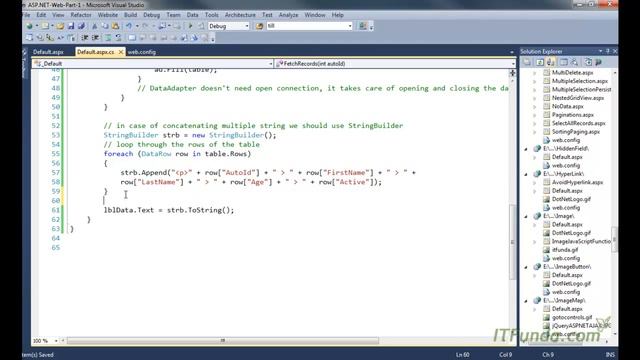This screenshot has height=360, width=640.
Task: Open the FetchRecords member dropdown
Action: (513, 64)
